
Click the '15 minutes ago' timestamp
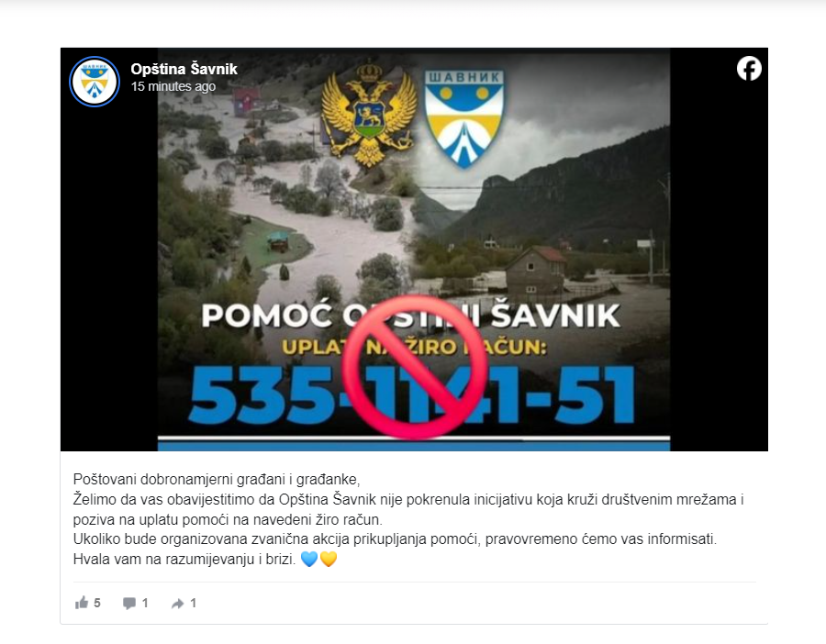[173, 86]
